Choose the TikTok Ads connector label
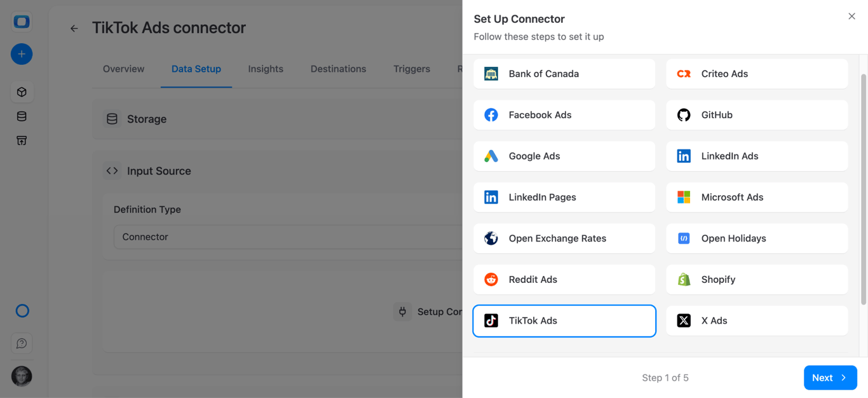The width and height of the screenshot is (868, 398). tap(533, 320)
